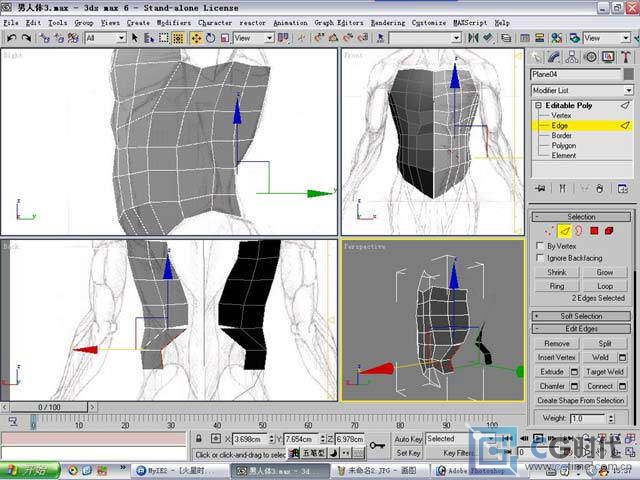640x480 pixels.
Task: Click the Shrink selection button
Action: (x=557, y=272)
